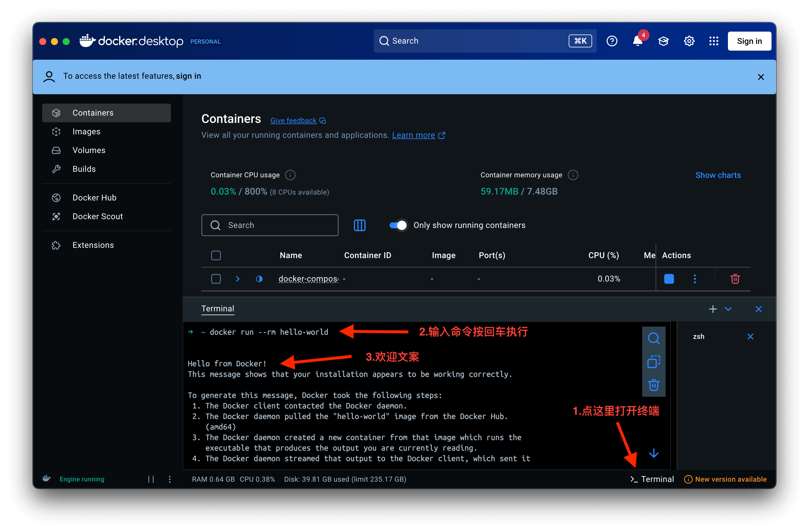The height and width of the screenshot is (532, 809).
Task: Open the Learning Center graduation cap icon
Action: (663, 41)
